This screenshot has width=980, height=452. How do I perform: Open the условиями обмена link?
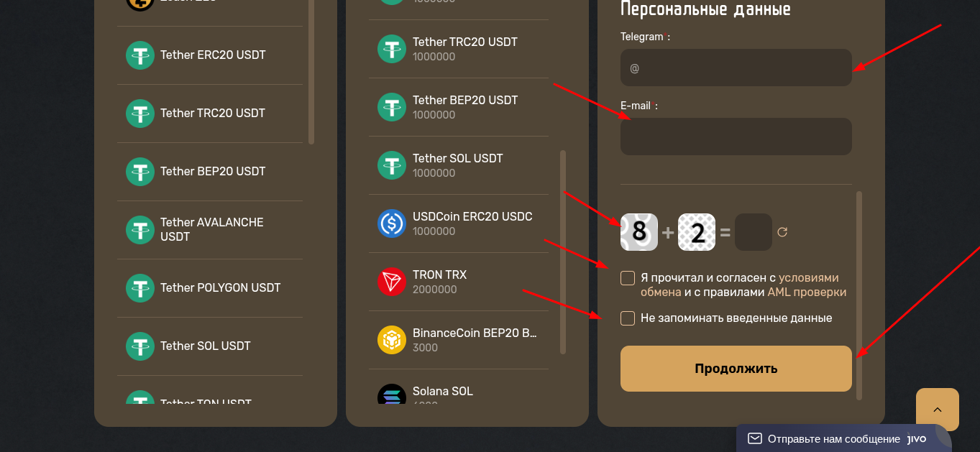[740, 285]
